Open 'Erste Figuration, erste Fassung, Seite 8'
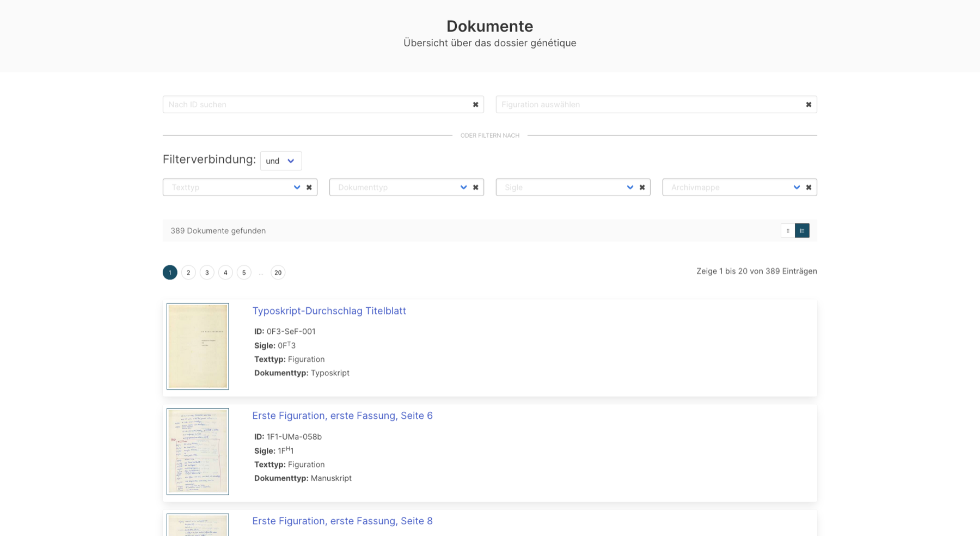 tap(342, 521)
